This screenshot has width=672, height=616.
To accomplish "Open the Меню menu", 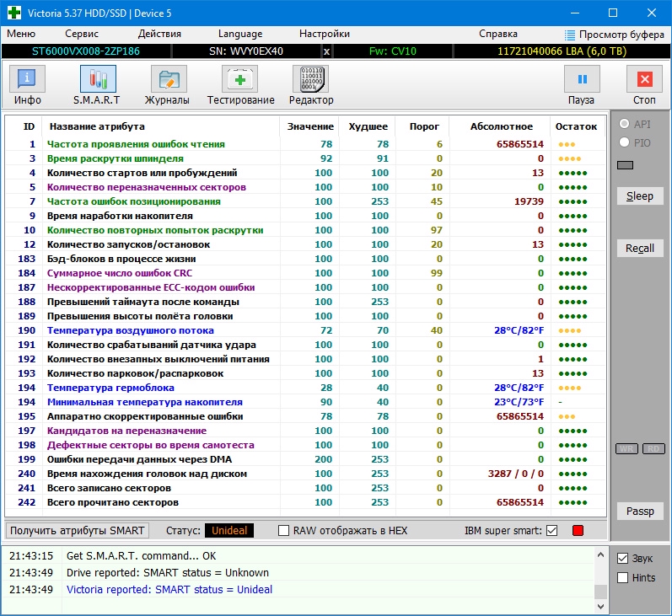I will click(x=21, y=34).
